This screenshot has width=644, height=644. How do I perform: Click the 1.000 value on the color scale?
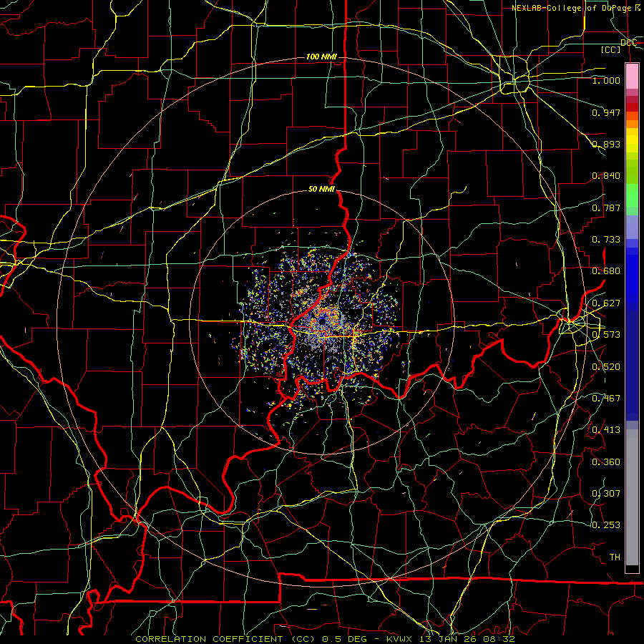606,80
